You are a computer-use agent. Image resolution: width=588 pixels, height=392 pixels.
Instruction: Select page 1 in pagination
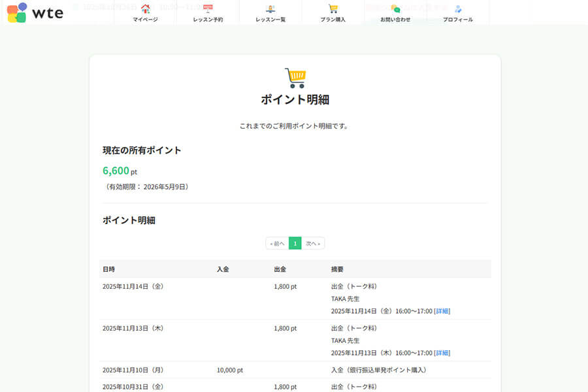pos(295,242)
